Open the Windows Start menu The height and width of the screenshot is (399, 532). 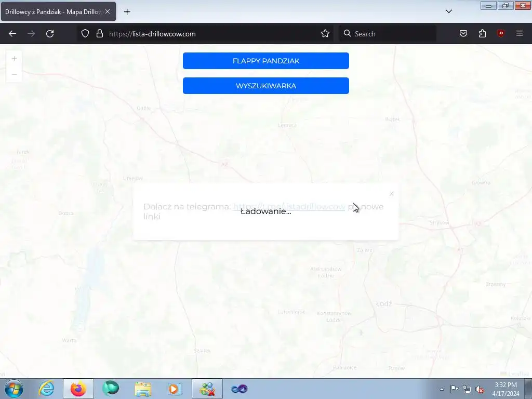pos(14,389)
